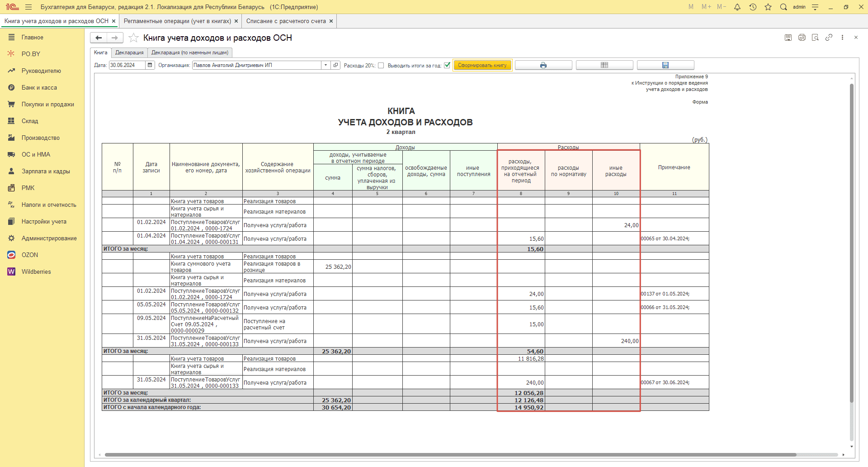Copy link to this form via chain icon

pyautogui.click(x=829, y=38)
